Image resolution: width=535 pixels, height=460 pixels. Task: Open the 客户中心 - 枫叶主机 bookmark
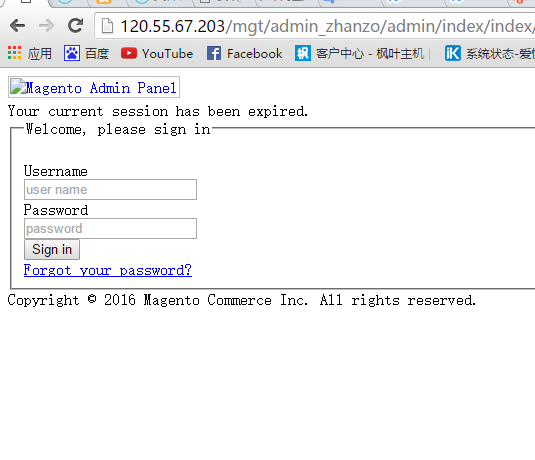(x=359, y=54)
